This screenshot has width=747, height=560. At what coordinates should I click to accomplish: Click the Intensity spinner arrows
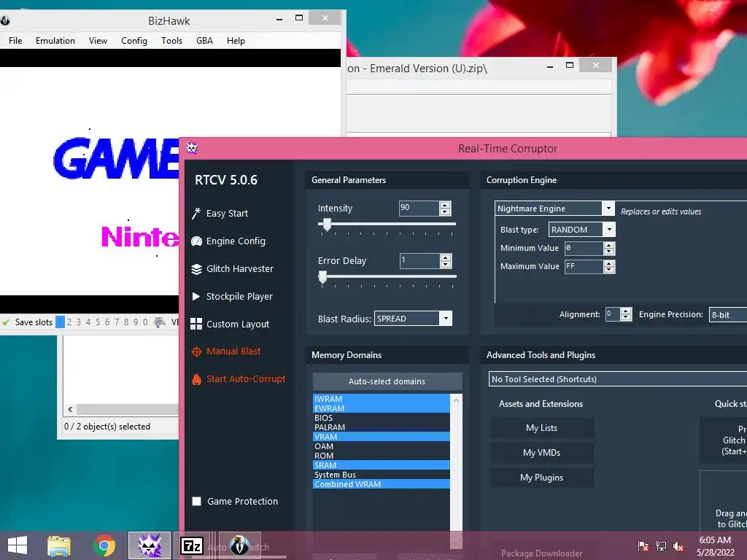click(x=445, y=208)
